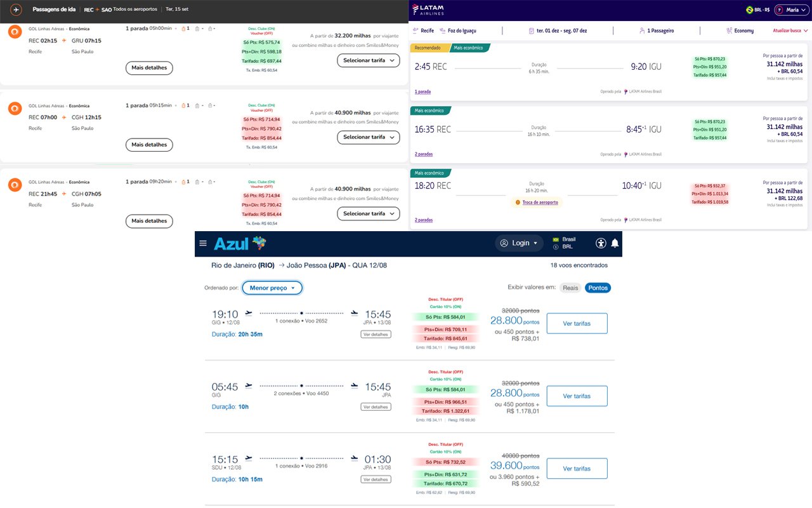Expand Selecionar tarifa for the 02h15 GOL flight
812x508 pixels.
click(369, 60)
